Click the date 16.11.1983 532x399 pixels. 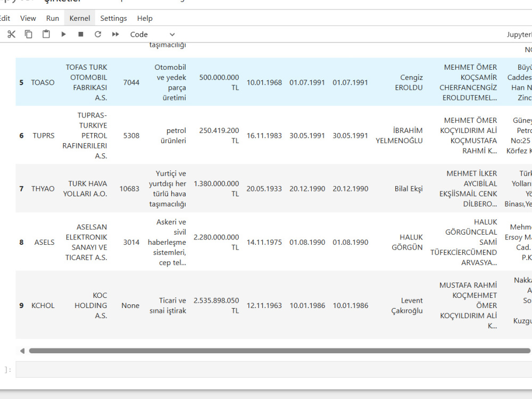[x=264, y=136]
